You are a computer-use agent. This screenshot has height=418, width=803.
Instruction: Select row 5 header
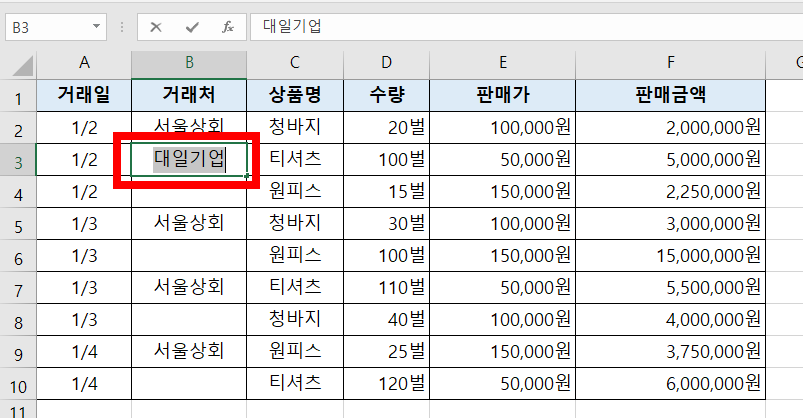pos(18,224)
